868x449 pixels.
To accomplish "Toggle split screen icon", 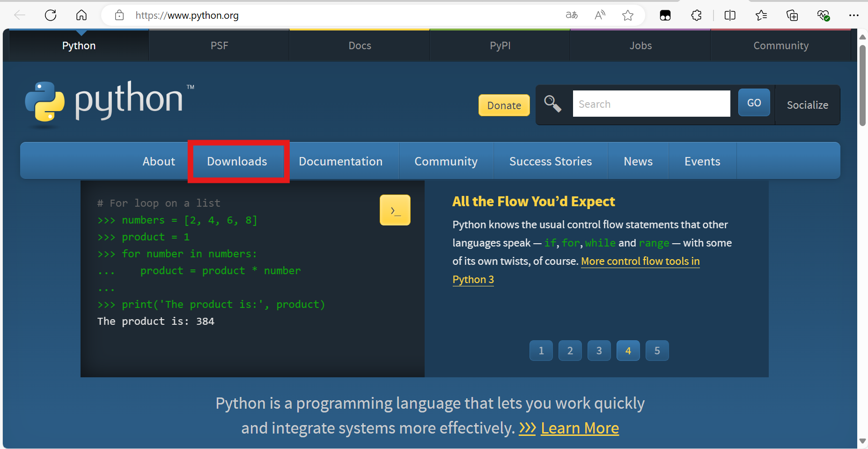I will (x=730, y=15).
